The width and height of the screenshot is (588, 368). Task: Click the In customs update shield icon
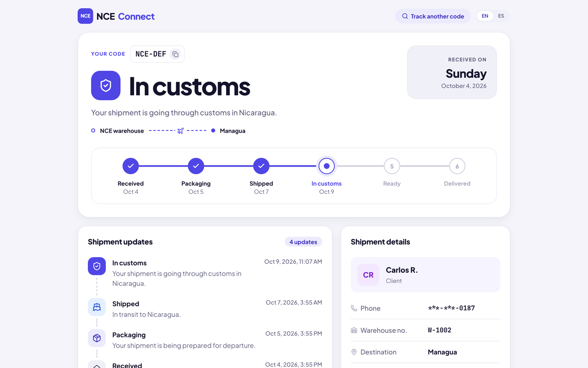97,266
